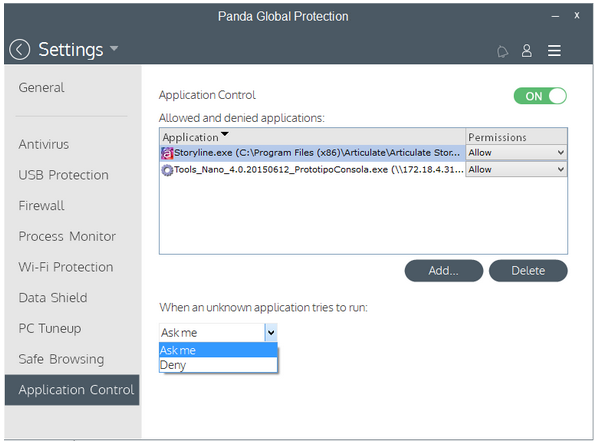This screenshot has height=445, width=597.
Task: Click the Permissions column header
Action: [x=516, y=137]
